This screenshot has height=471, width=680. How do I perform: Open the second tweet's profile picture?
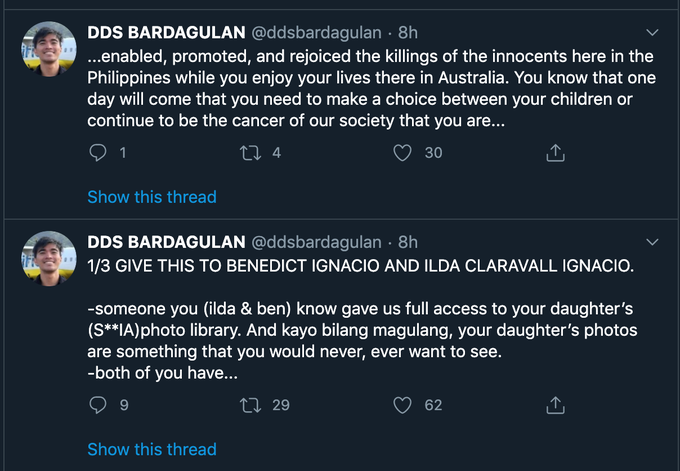pyautogui.click(x=49, y=258)
